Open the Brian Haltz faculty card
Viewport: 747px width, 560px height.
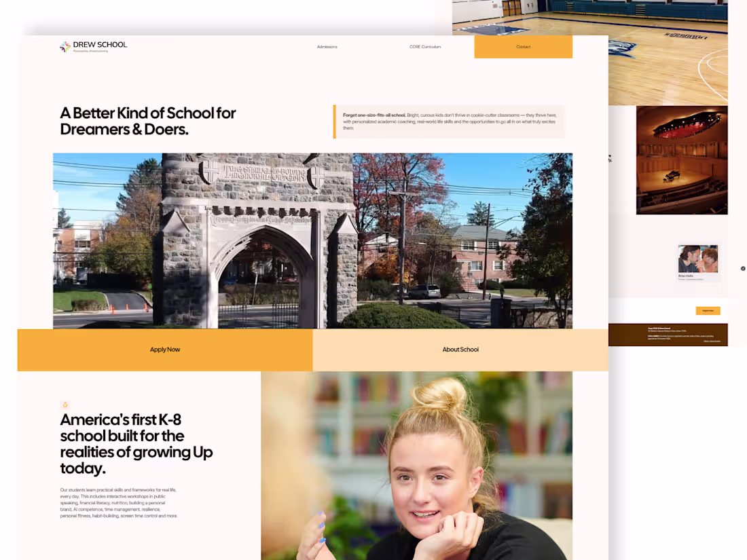coord(697,261)
